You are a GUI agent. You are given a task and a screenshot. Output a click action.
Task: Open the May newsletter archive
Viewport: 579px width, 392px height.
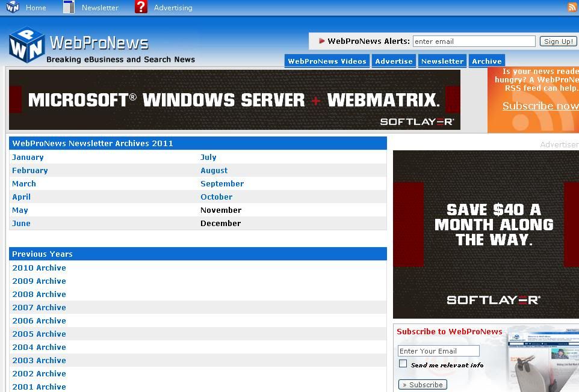(20, 210)
